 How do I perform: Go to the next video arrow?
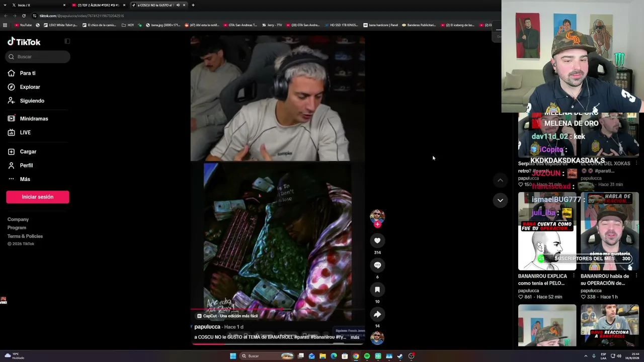(500, 200)
